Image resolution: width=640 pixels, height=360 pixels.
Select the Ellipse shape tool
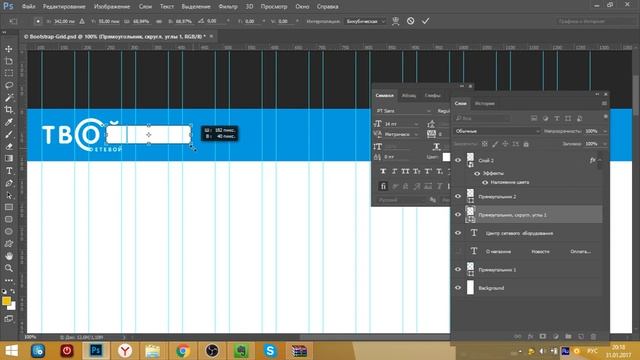click(x=9, y=231)
